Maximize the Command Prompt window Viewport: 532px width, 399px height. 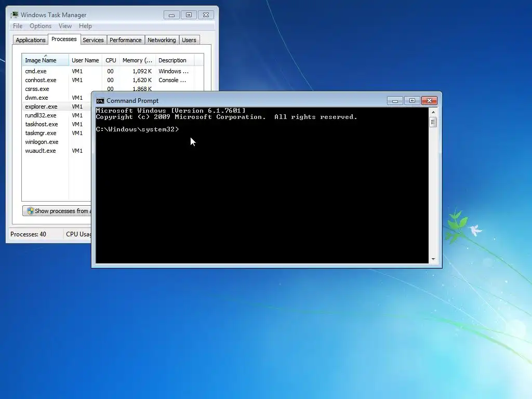tap(412, 101)
